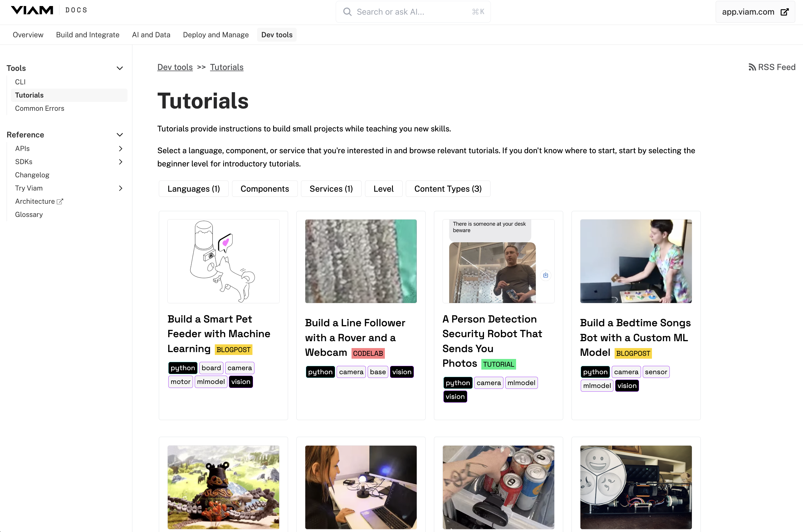Click the Bedtime Songs Bot thumbnail

(636, 261)
